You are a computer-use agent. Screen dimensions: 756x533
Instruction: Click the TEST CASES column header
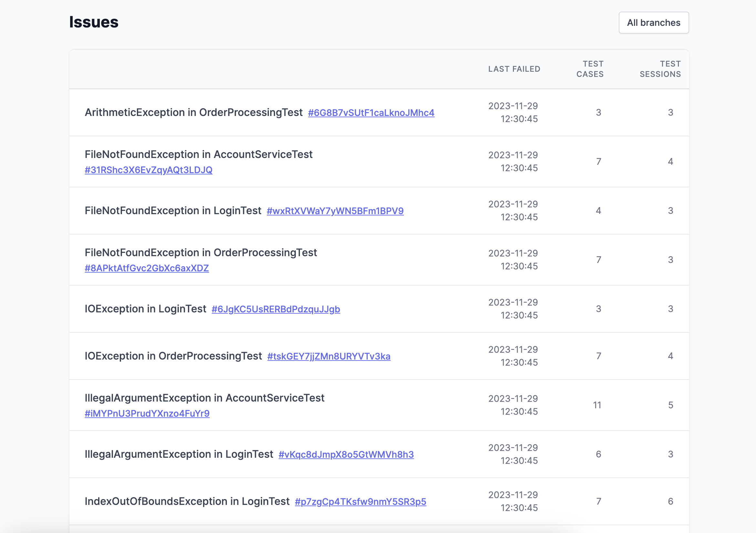coord(590,69)
